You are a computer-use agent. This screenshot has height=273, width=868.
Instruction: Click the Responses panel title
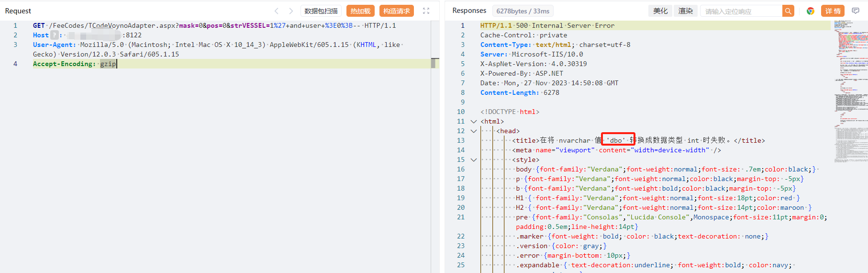(x=469, y=11)
